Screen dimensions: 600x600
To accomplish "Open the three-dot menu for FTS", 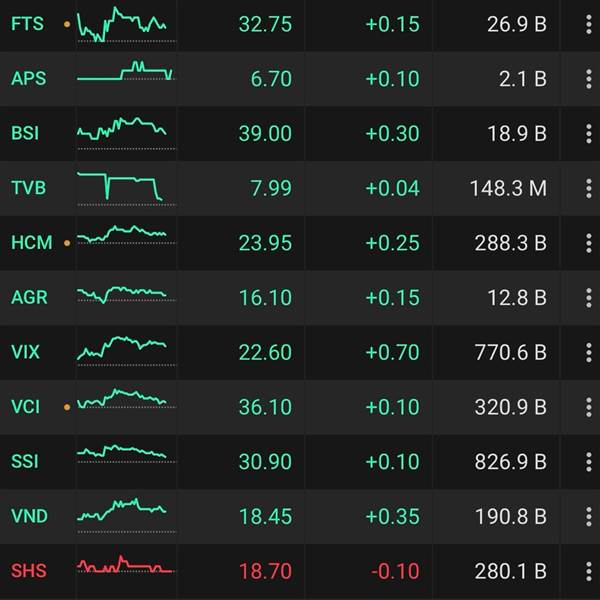I will 590,24.
